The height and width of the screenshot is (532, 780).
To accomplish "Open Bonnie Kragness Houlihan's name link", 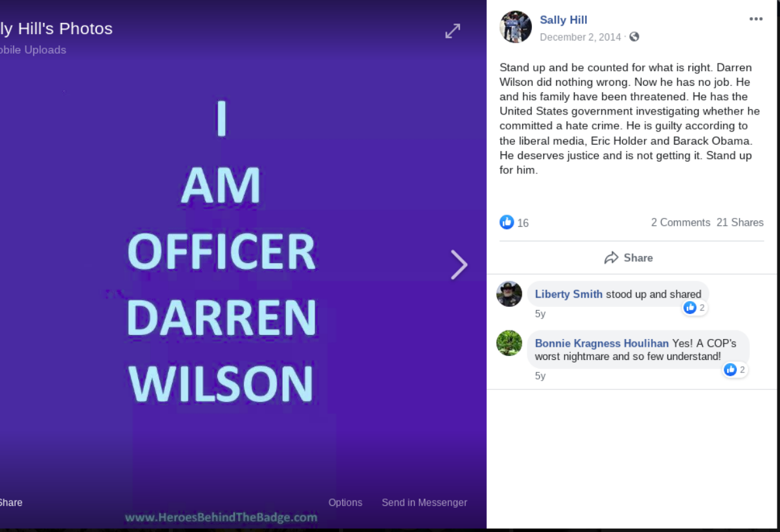I will tap(601, 344).
